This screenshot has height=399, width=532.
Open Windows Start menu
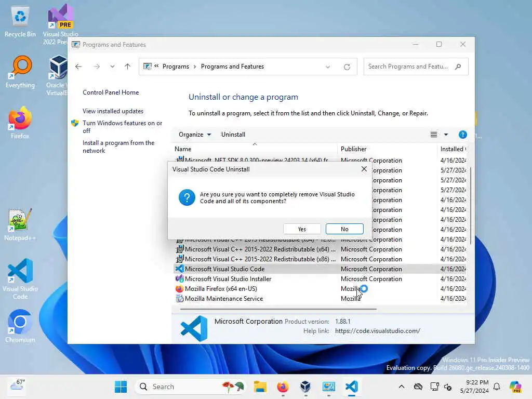[121, 387]
